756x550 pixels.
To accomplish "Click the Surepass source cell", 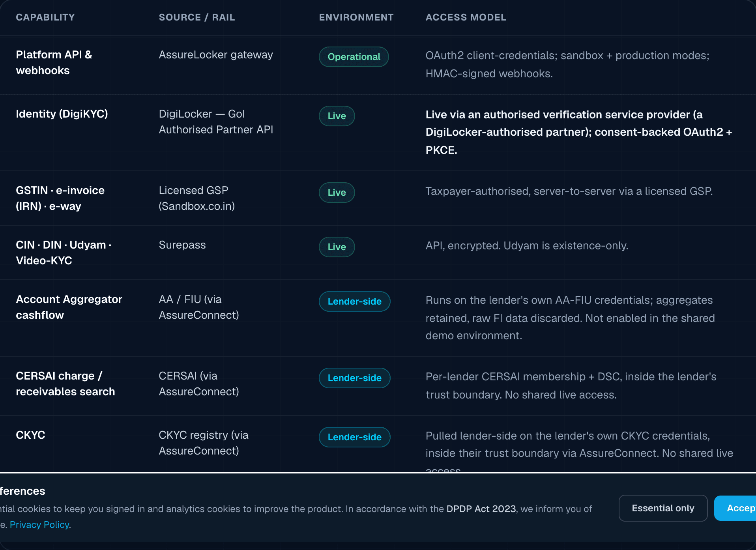I will pyautogui.click(x=182, y=245).
